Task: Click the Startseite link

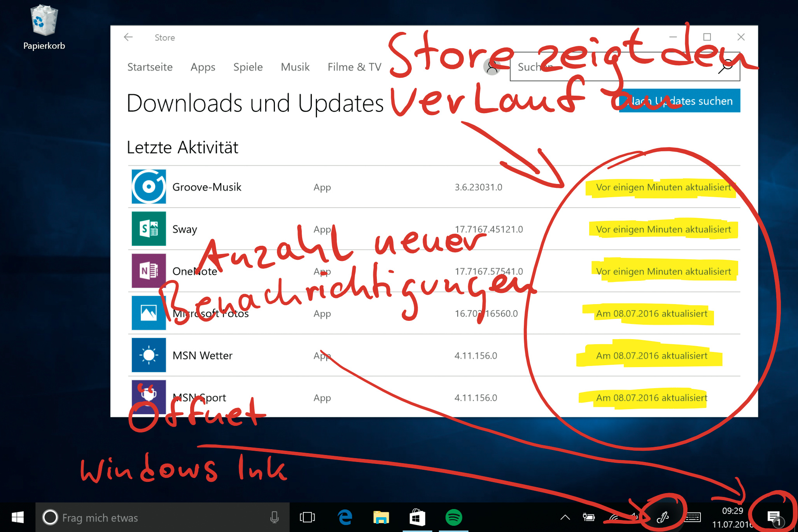Action: pyautogui.click(x=150, y=67)
